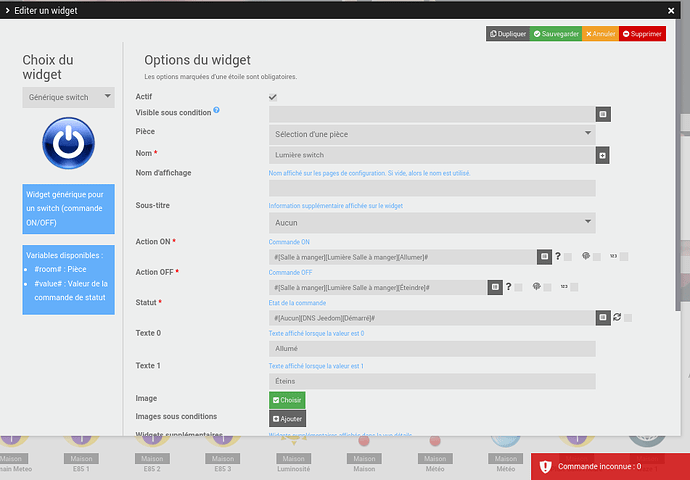
Task: Select background Luminosité widget tile
Action: click(x=294, y=453)
